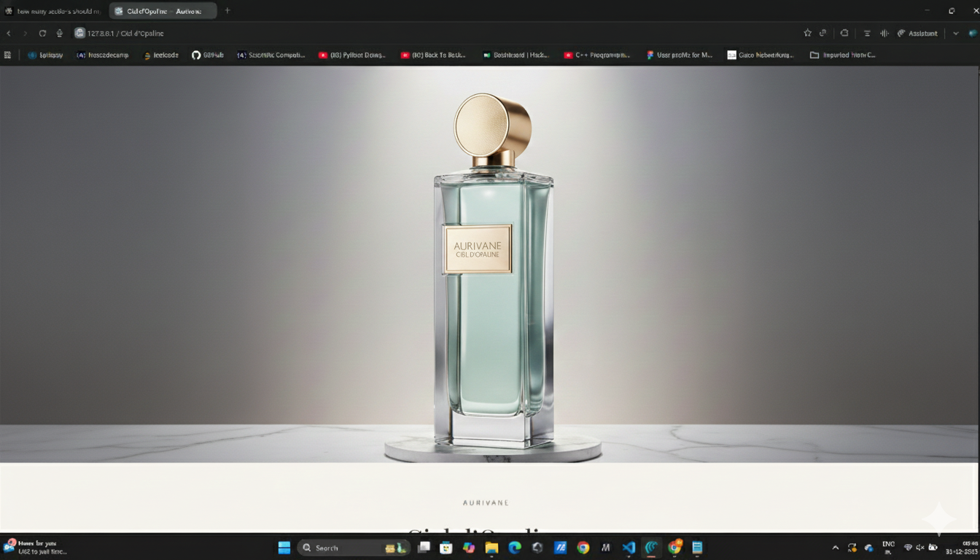Screen dimensions: 980x560
Task: Toggle the browser sidebar panel
Action: 866,33
